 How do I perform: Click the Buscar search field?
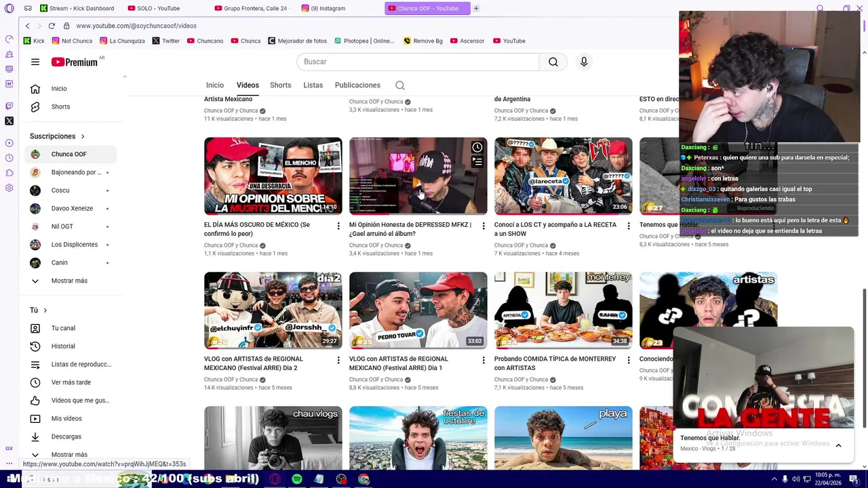click(x=418, y=62)
